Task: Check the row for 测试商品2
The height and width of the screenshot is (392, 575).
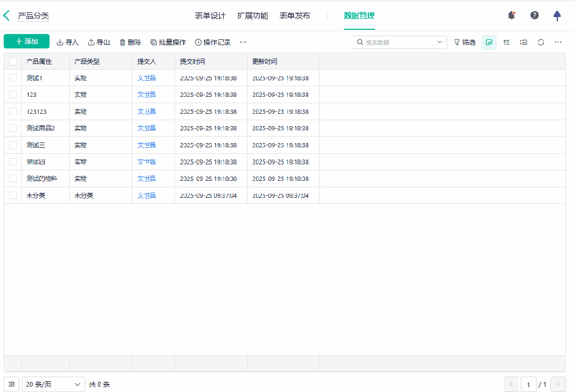Action: click(13, 128)
